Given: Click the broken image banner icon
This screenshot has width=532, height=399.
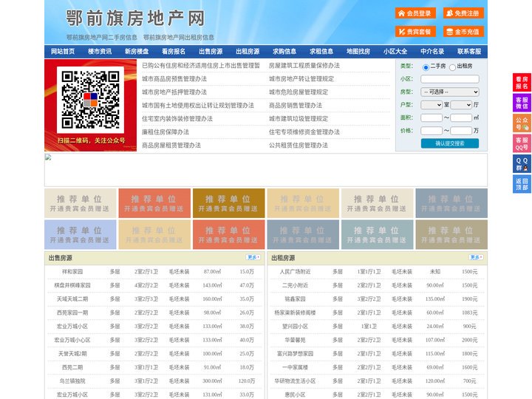Looking at the screenshot, I should coord(48,157).
